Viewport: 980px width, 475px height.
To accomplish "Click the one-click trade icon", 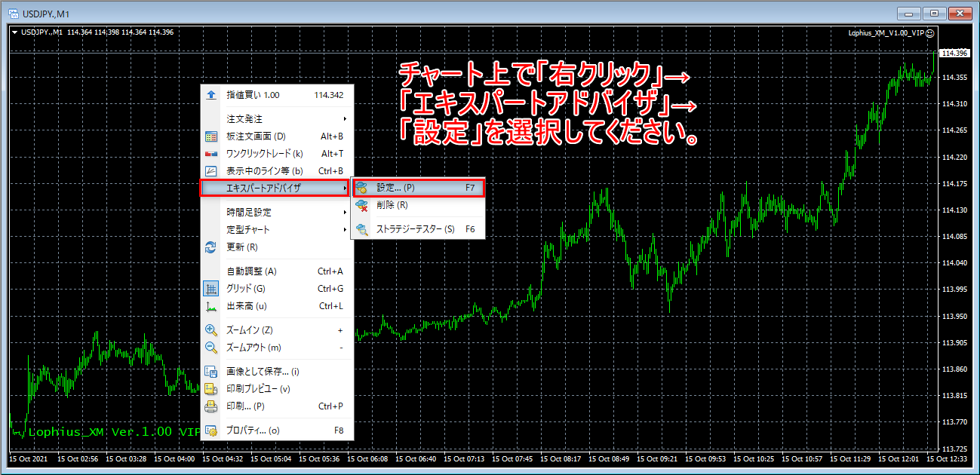I will point(211,154).
